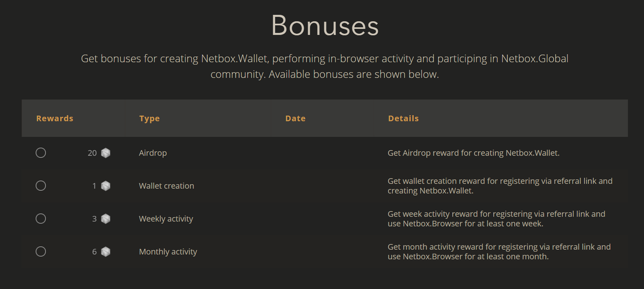The width and height of the screenshot is (644, 289).
Task: Click the reward amount 20 value
Action: (x=92, y=153)
